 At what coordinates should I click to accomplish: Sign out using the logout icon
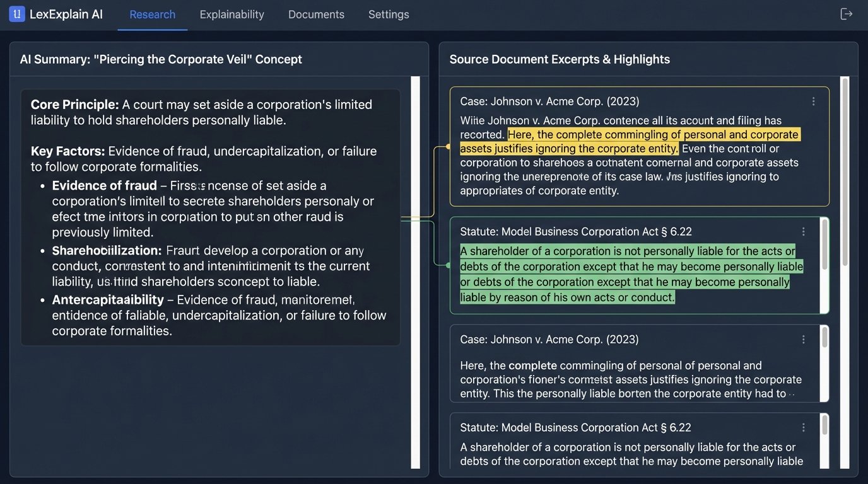point(846,13)
